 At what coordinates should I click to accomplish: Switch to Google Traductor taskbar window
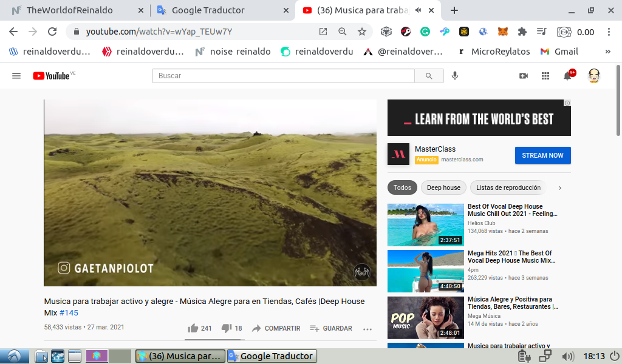272,356
